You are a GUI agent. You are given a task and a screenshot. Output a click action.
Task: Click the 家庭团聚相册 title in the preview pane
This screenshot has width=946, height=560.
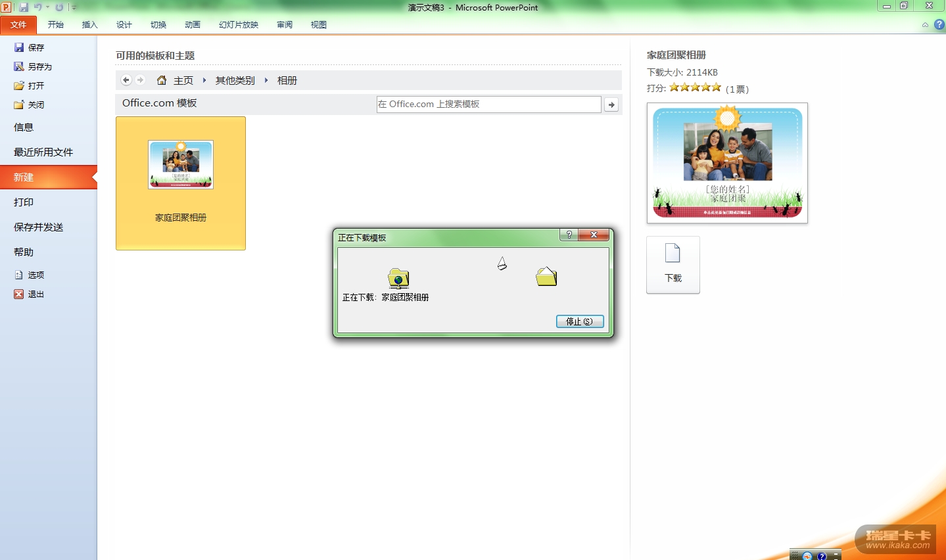point(676,55)
